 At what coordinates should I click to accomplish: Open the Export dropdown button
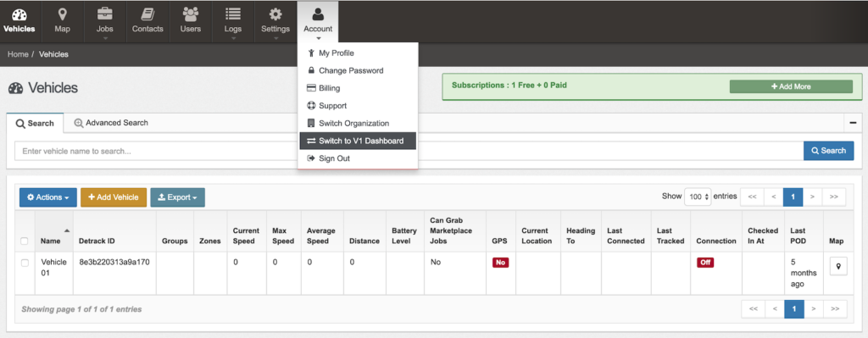click(178, 197)
